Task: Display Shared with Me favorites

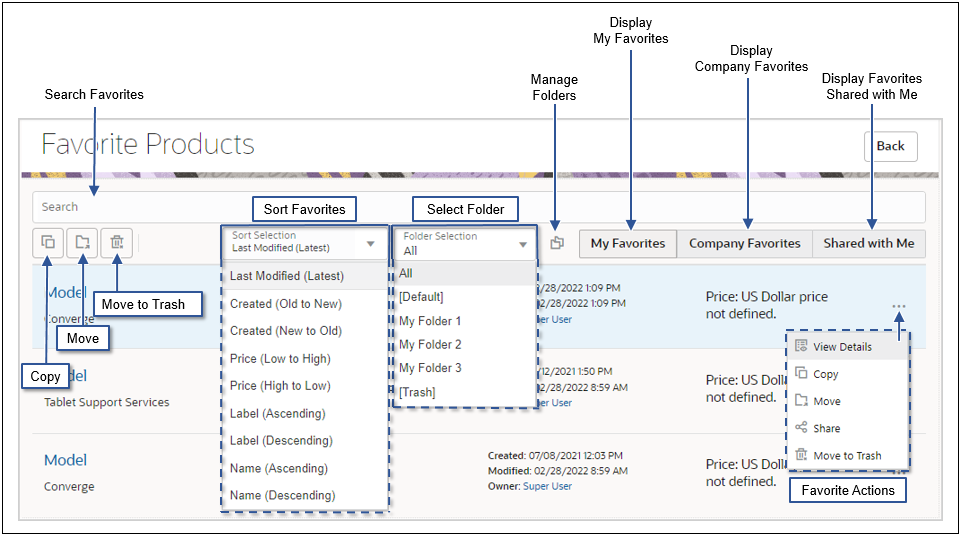Action: point(868,243)
